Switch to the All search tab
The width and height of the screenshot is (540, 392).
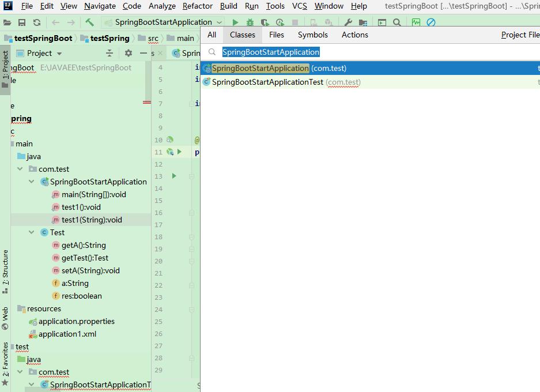click(212, 35)
